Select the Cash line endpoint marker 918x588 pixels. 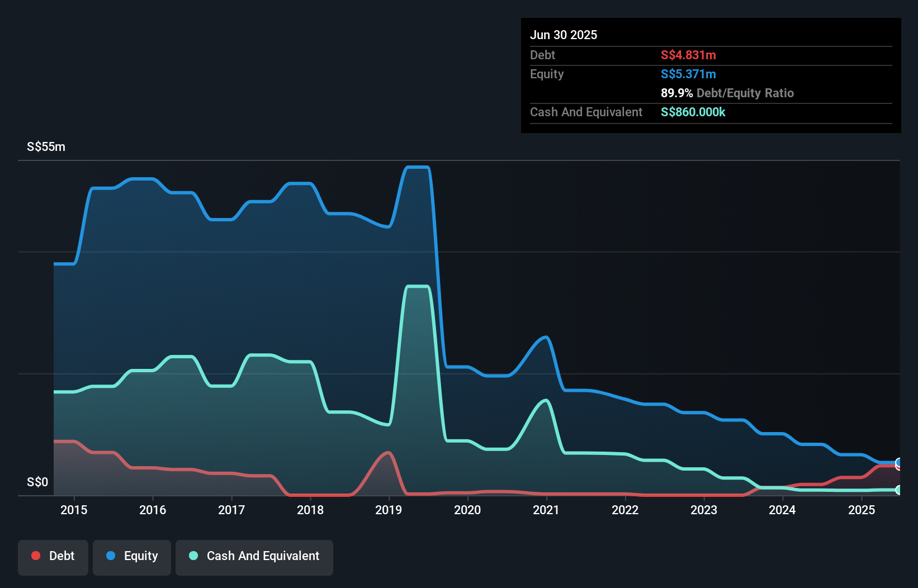898,490
